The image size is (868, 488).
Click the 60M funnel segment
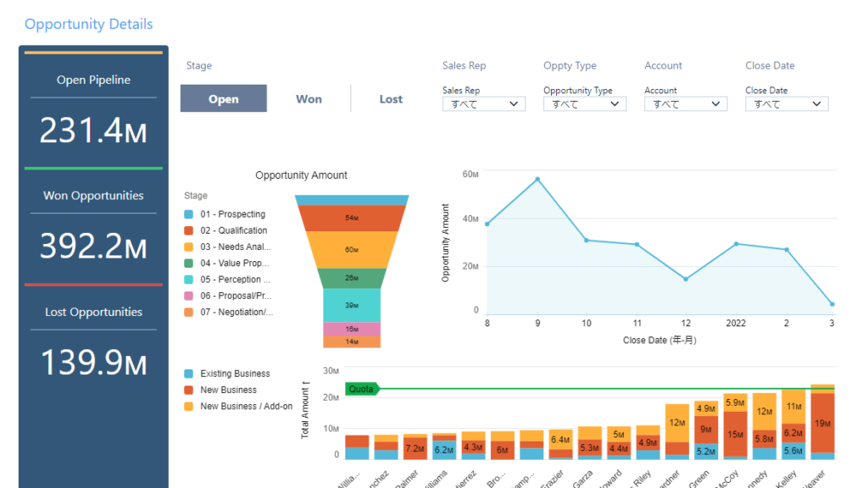coord(352,250)
